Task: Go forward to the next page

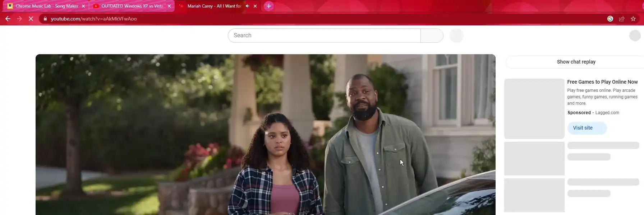Action: (19, 19)
